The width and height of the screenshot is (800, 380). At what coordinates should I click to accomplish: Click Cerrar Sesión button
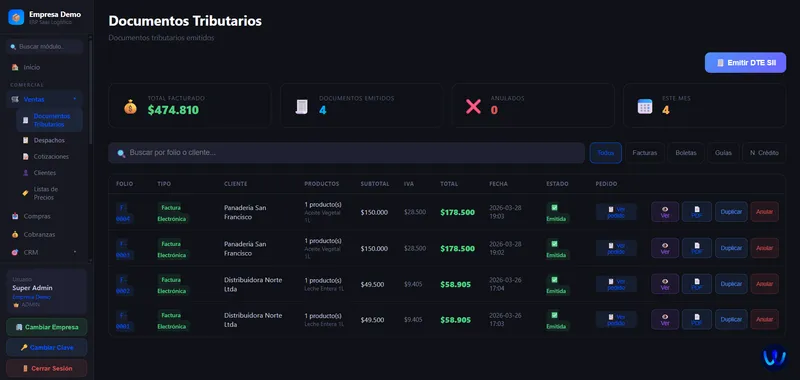[46, 368]
